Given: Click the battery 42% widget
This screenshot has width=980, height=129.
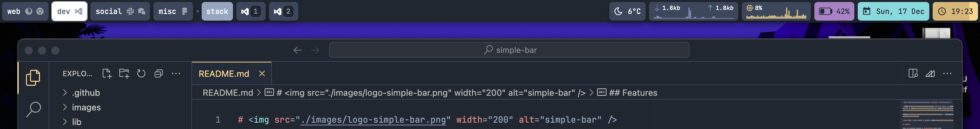Looking at the screenshot, I should coord(834,11).
